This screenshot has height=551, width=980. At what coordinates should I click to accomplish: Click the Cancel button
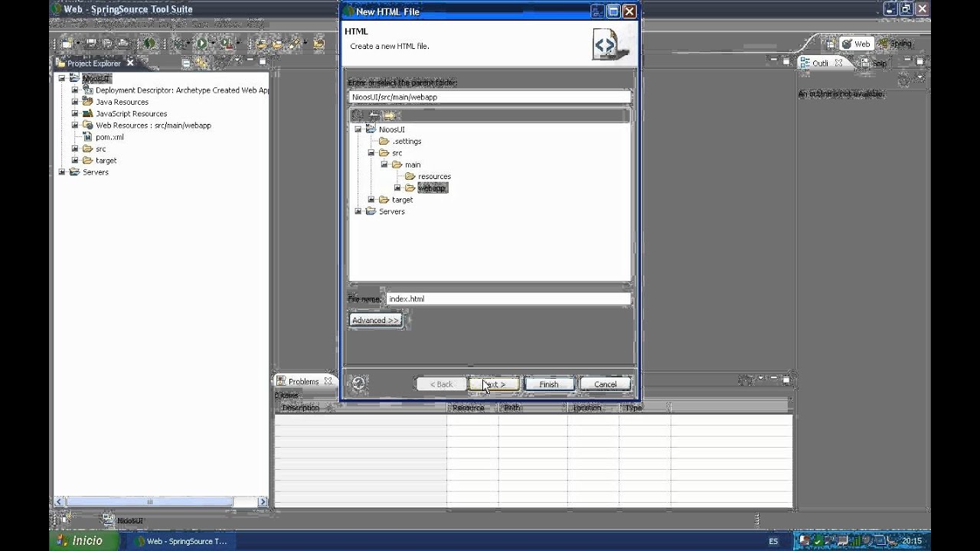[605, 384]
